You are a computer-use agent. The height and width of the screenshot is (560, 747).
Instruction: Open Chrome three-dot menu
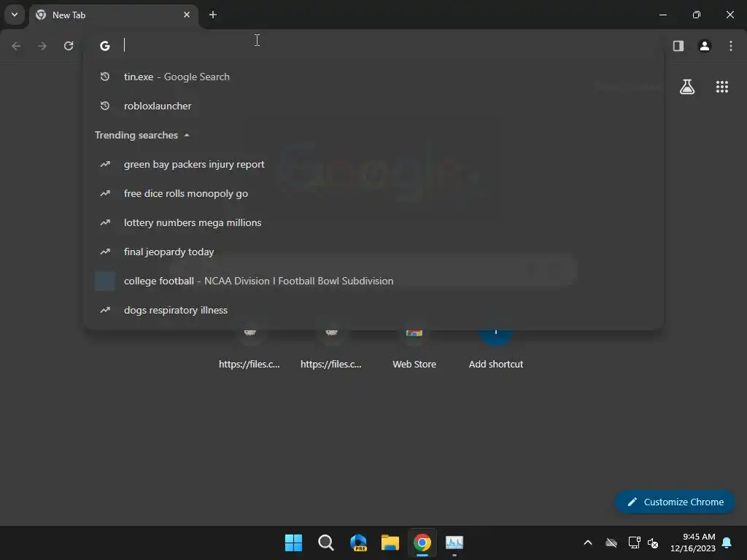731,46
